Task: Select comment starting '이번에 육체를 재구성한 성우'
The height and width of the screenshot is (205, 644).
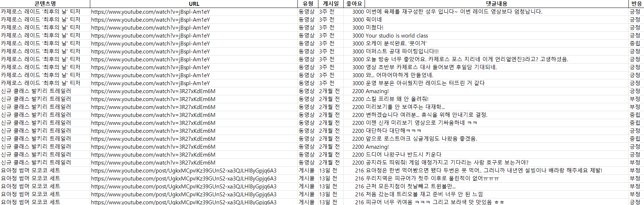Action: 454,12
